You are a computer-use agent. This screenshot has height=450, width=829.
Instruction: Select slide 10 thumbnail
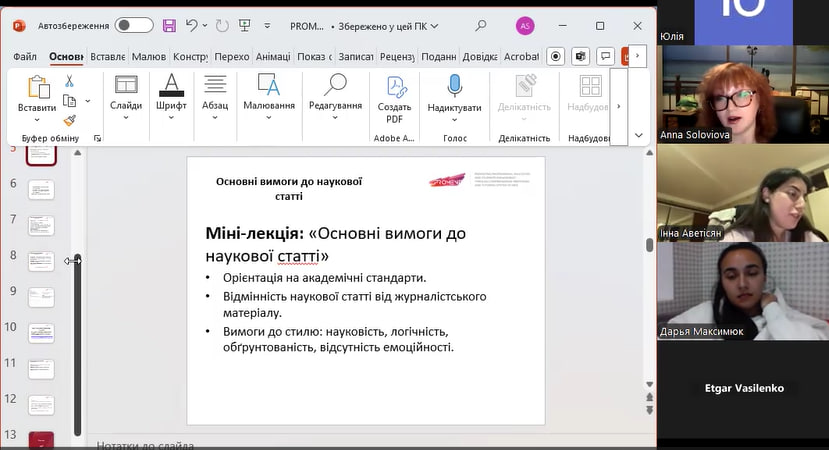[41, 332]
